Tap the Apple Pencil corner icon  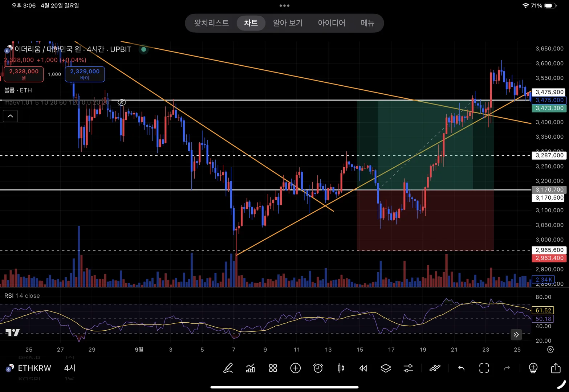tap(562, 385)
